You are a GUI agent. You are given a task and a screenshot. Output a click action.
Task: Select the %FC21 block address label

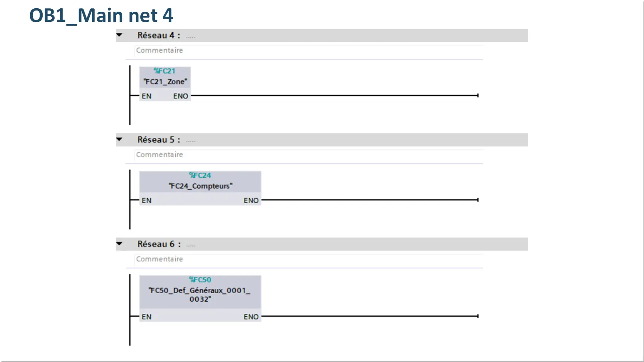click(164, 71)
